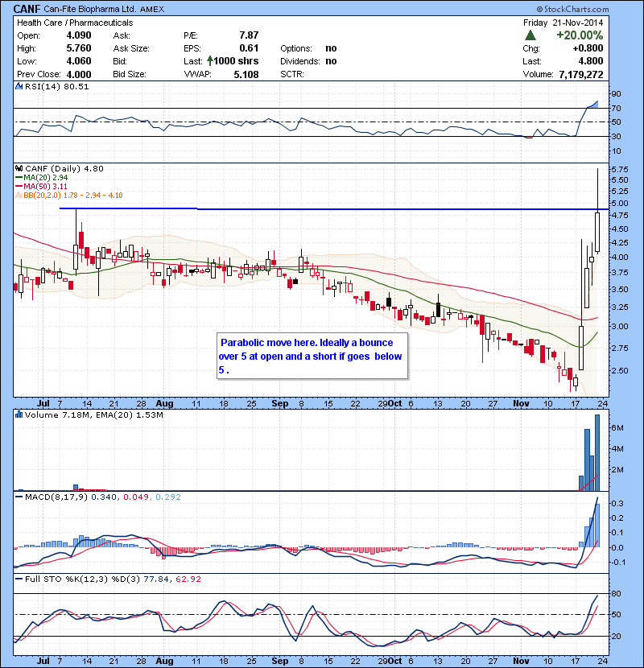Click the Last price 4.800
The width and height of the screenshot is (644, 668).
point(591,61)
